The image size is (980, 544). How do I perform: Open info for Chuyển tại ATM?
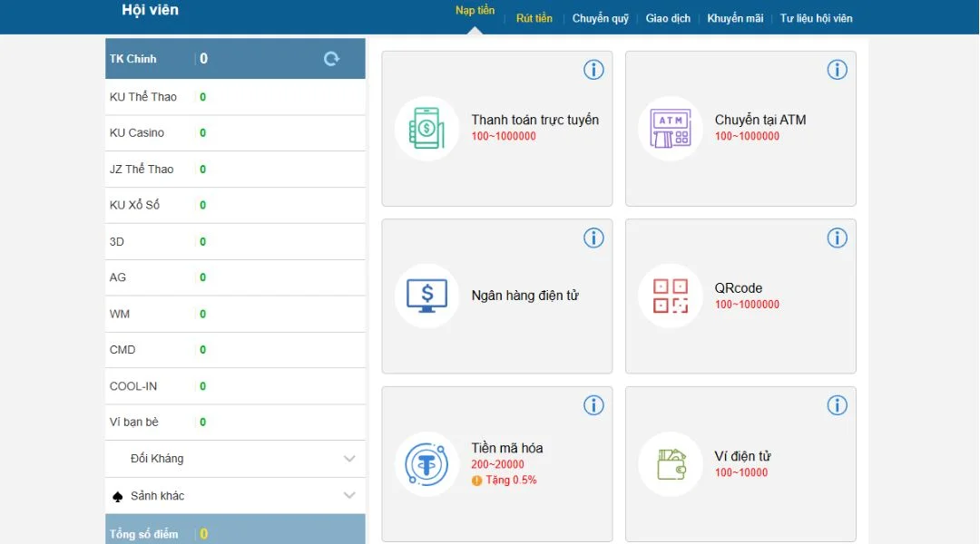pos(837,69)
